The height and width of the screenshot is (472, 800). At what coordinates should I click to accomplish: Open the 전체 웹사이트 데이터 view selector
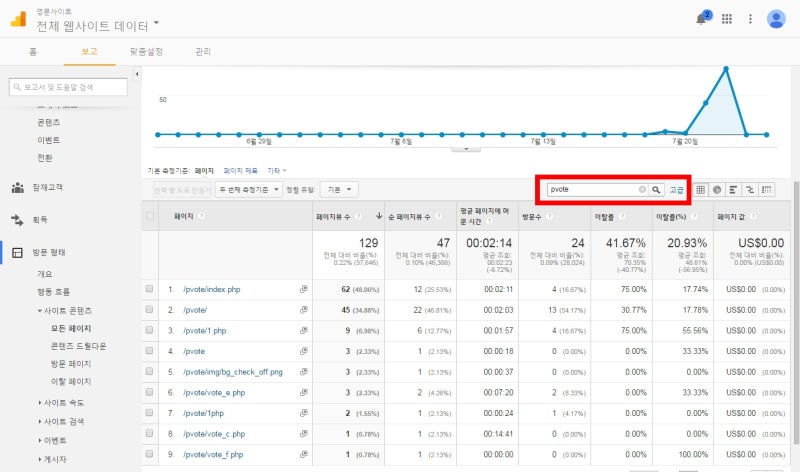[x=97, y=25]
